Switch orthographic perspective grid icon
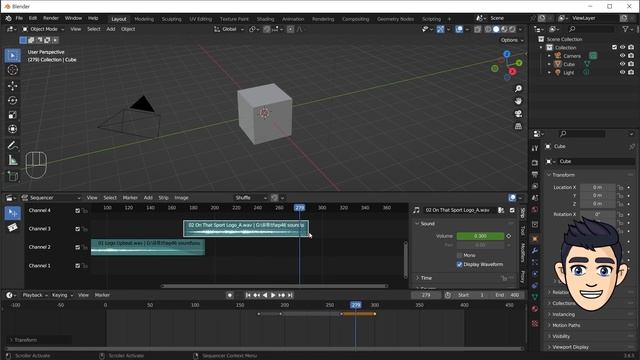 (x=518, y=127)
